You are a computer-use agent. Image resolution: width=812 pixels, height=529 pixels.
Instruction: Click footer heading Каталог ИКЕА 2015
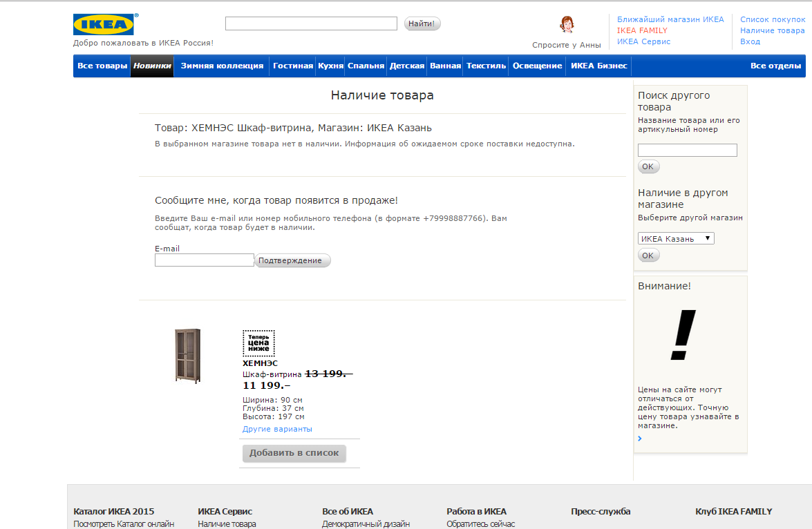(114, 512)
